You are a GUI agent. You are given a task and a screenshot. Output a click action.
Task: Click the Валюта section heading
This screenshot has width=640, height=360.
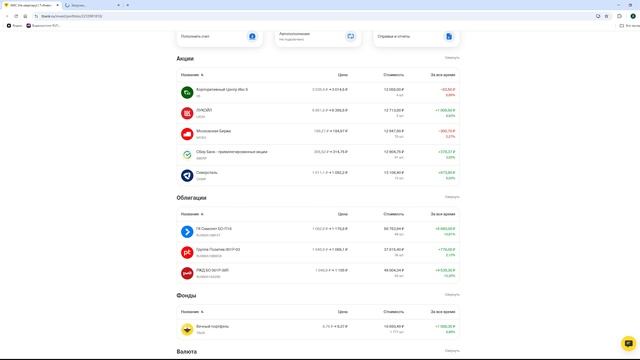pyautogui.click(x=187, y=352)
